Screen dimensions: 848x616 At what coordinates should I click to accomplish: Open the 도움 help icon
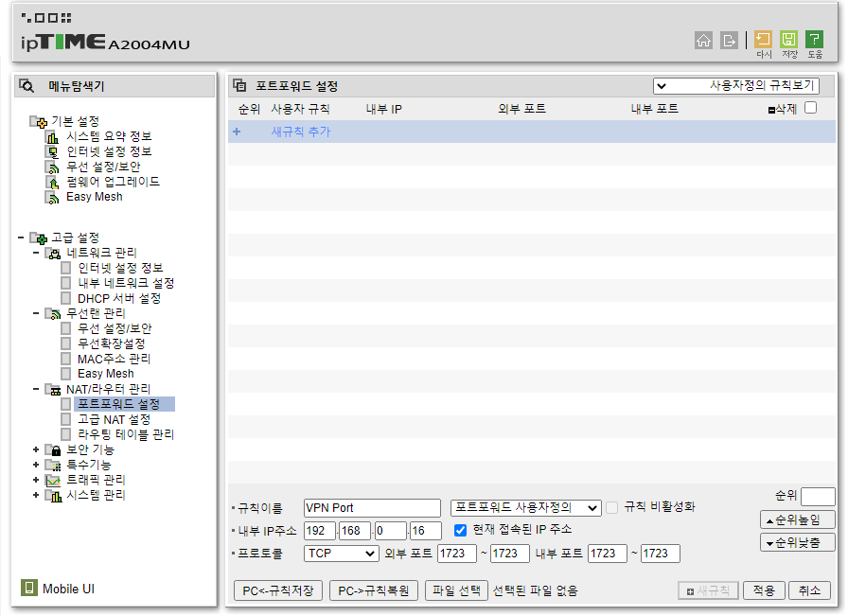coord(814,40)
